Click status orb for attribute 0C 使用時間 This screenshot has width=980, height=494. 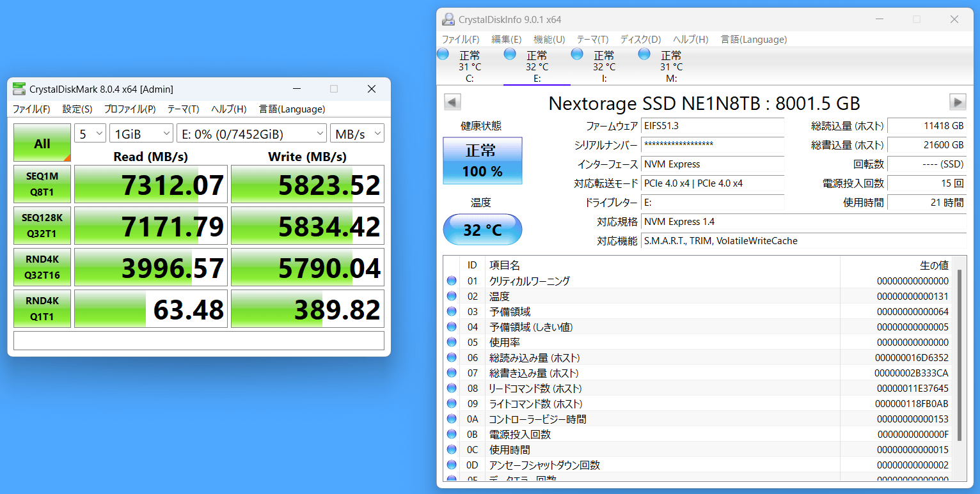click(x=452, y=449)
